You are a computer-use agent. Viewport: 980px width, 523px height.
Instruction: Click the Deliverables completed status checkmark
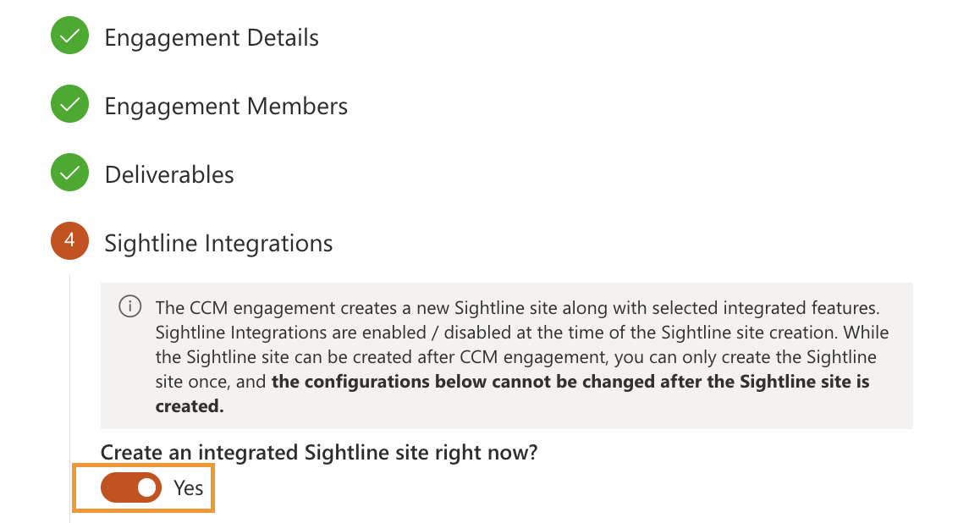pos(69,173)
